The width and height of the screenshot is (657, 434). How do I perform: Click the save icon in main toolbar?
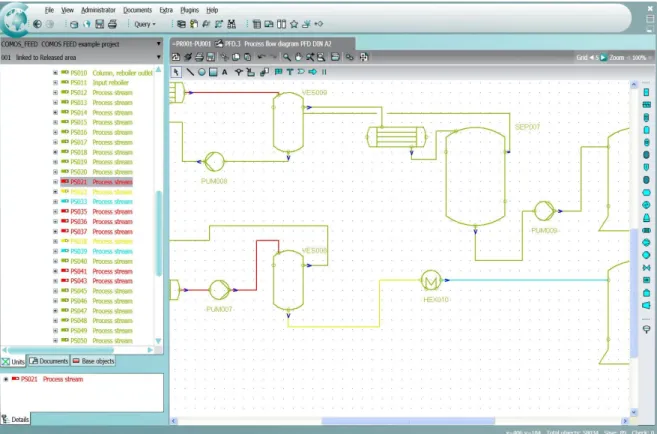point(100,24)
